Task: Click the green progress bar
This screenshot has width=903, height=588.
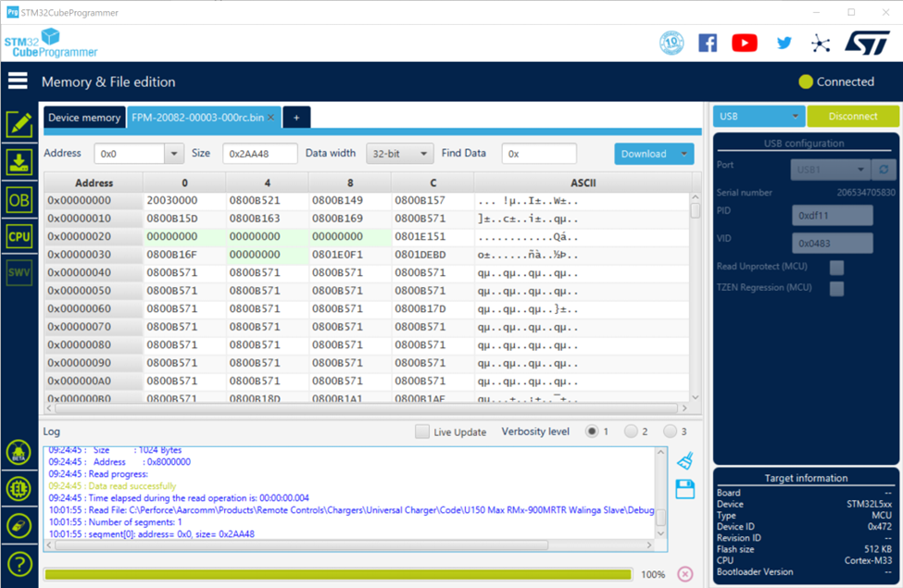Action: 338,574
